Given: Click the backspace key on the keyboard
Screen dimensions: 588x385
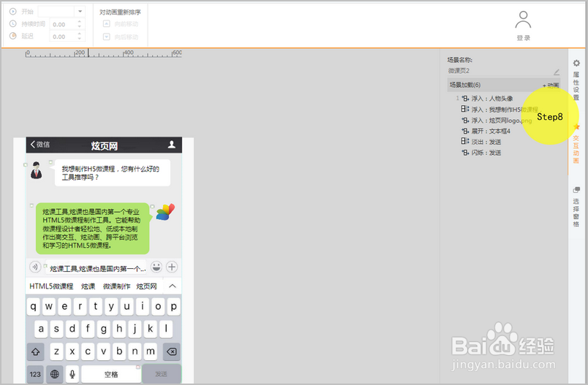Looking at the screenshot, I should 171,351.
